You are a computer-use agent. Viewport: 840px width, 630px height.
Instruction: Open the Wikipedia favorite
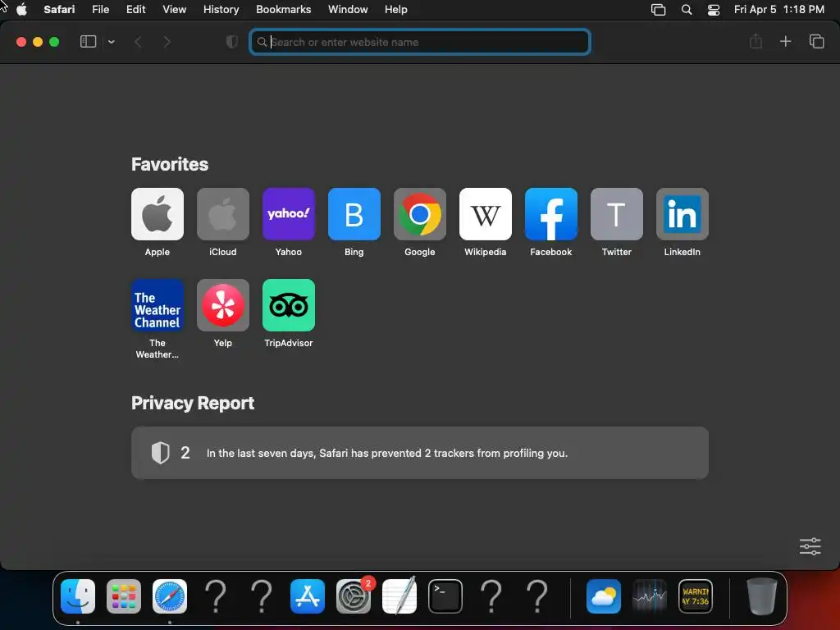pos(486,214)
